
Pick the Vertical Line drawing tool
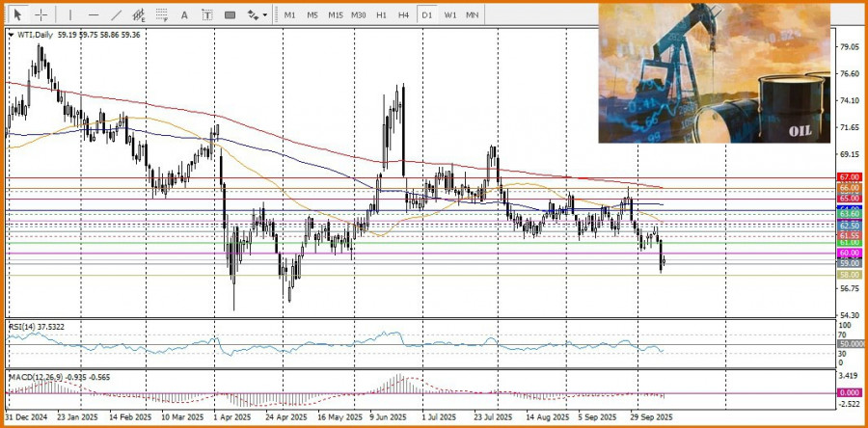click(70, 14)
